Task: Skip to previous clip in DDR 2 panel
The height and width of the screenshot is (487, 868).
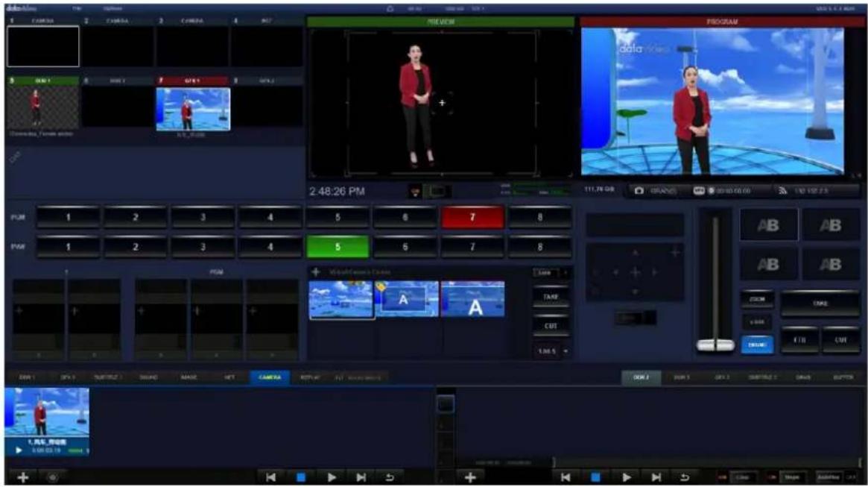Action: point(566,477)
